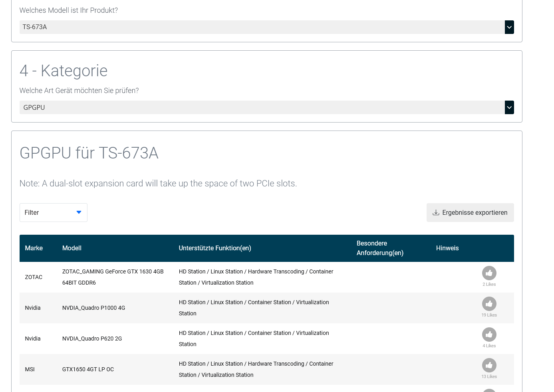Click Ergebnisse exportieren button
The height and width of the screenshot is (392, 554).
pos(470,212)
